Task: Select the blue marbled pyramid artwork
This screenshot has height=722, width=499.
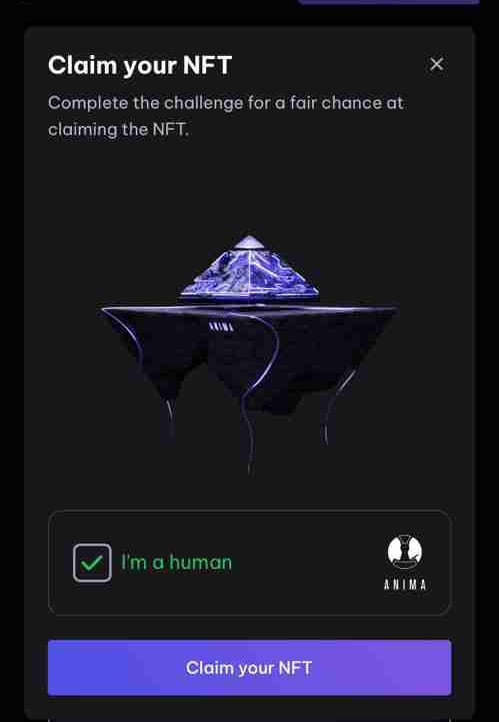Action: pos(249,268)
